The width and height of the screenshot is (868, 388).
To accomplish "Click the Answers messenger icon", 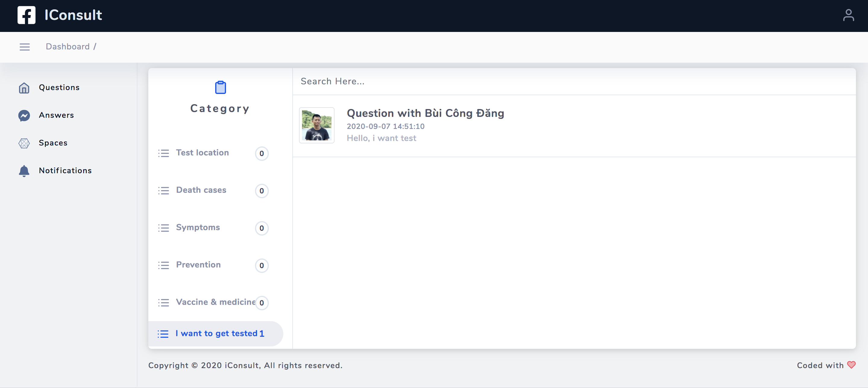I will [x=24, y=115].
